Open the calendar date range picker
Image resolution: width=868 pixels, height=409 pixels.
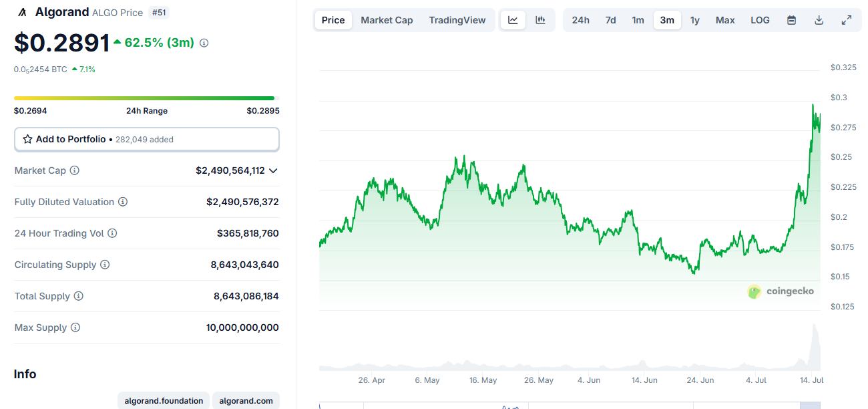click(x=791, y=20)
